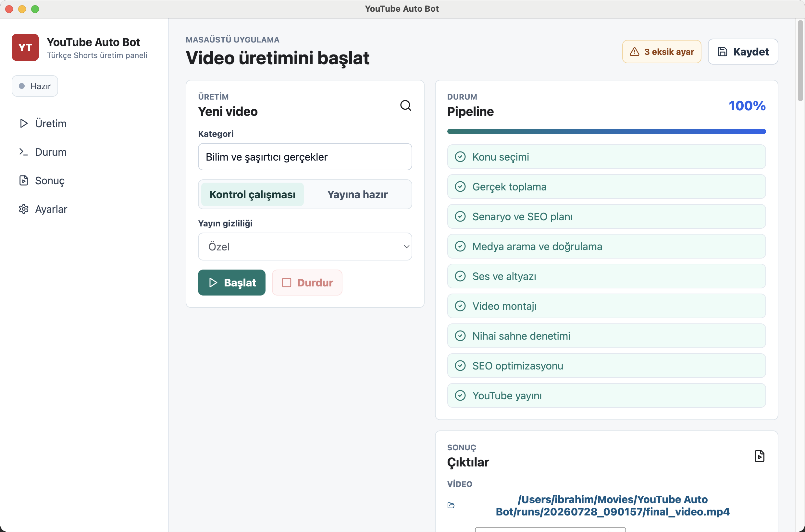Click the play icon inside the Başlat button

click(213, 283)
